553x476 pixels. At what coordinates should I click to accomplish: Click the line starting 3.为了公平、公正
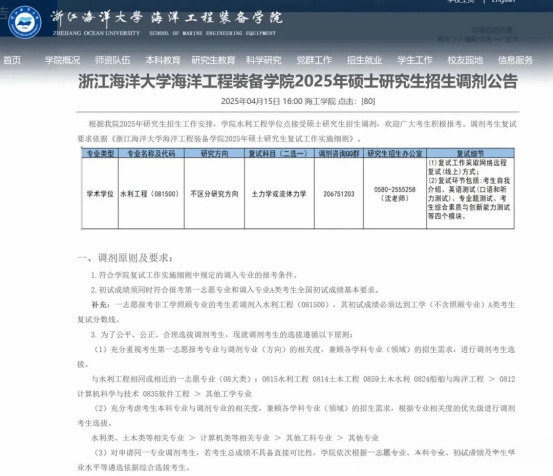pos(222,334)
